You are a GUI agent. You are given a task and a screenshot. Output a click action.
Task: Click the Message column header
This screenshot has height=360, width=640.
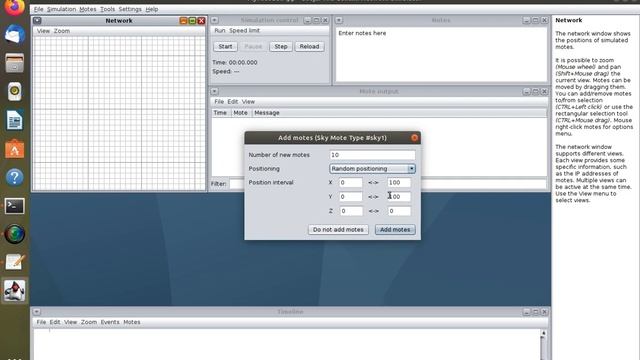pos(399,113)
